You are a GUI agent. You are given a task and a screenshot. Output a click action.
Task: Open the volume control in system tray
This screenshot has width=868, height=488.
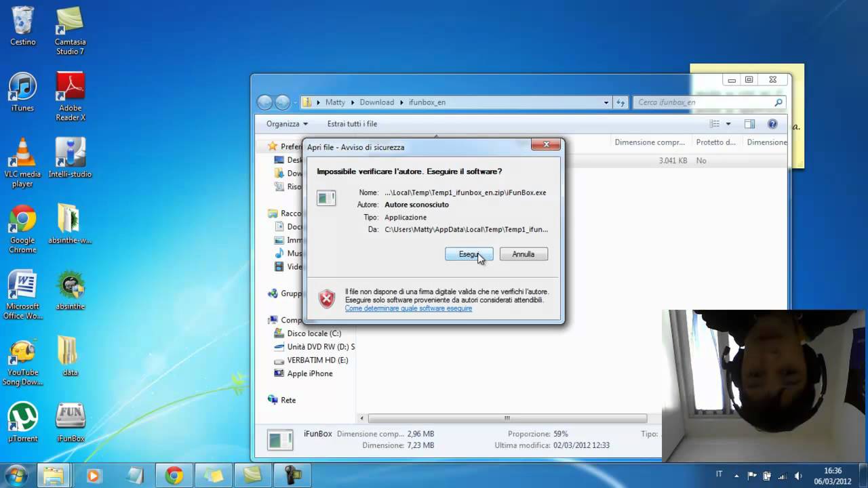797,476
